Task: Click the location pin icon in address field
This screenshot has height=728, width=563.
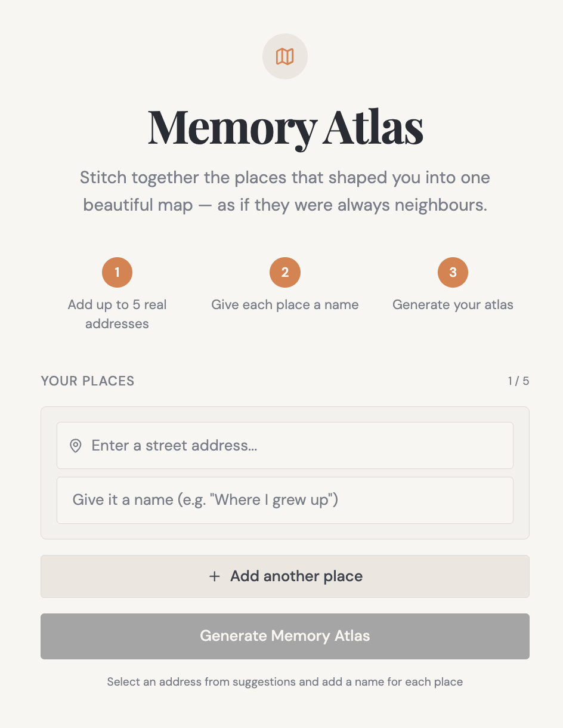Action: pos(76,446)
